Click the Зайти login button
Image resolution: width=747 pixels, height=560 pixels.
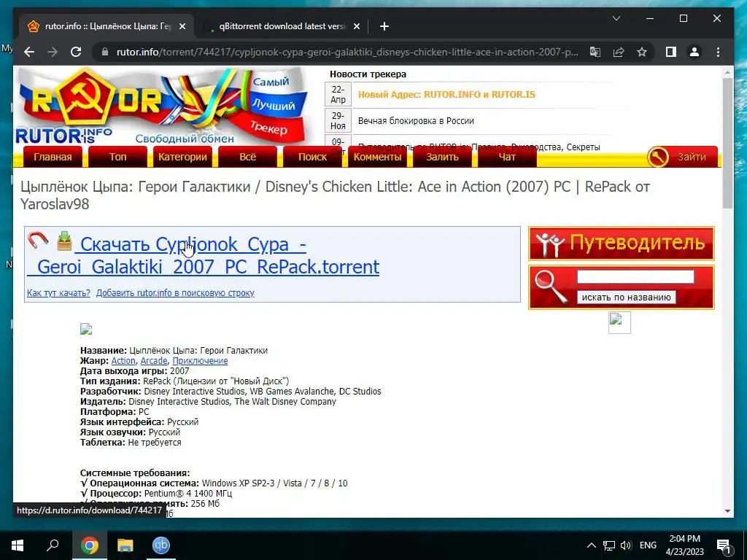point(682,157)
